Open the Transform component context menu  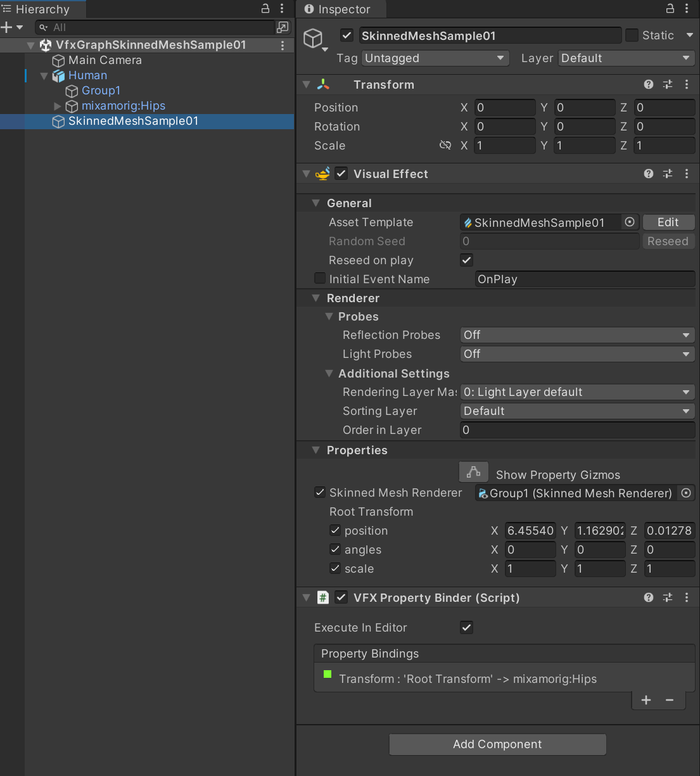tap(687, 84)
